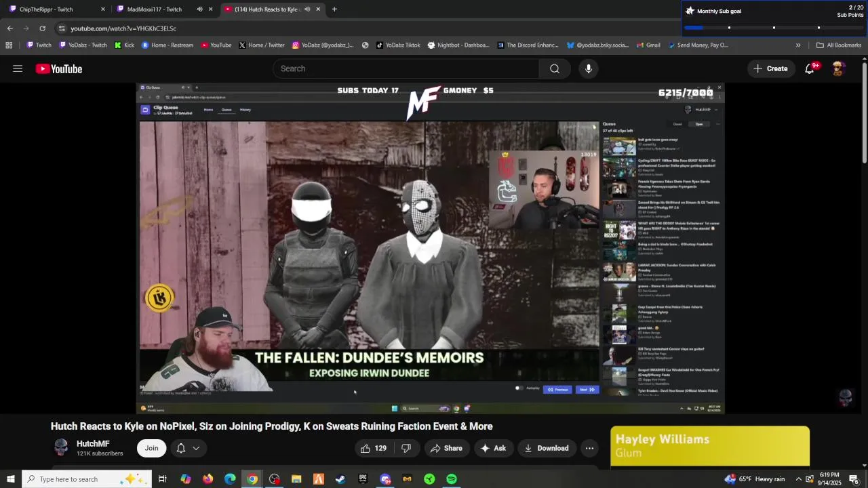Open the Nightbot Dashboard bookmark
This screenshot has width=868, height=488.
(x=458, y=45)
